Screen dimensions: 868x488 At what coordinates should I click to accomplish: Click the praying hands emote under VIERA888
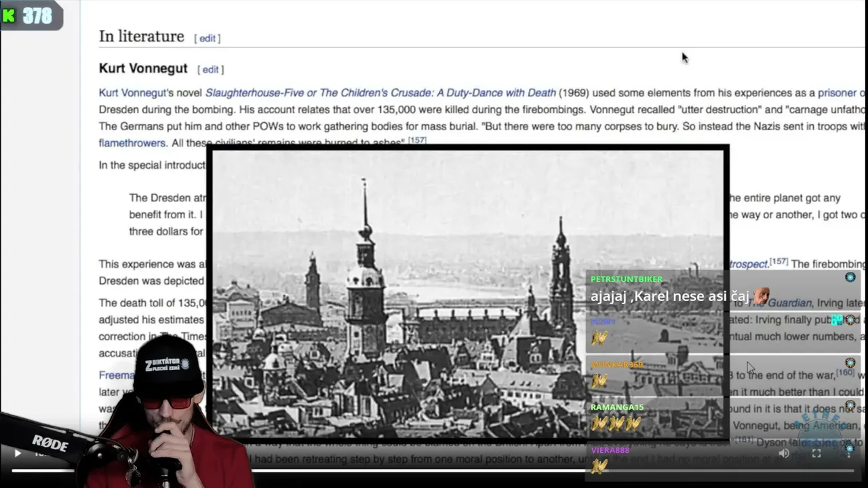tap(599, 466)
